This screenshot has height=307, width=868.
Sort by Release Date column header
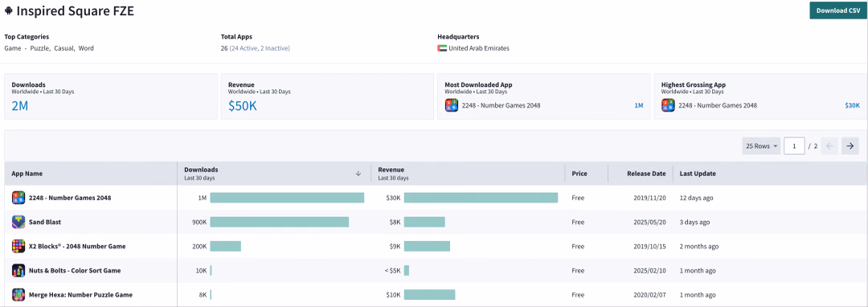pos(646,173)
